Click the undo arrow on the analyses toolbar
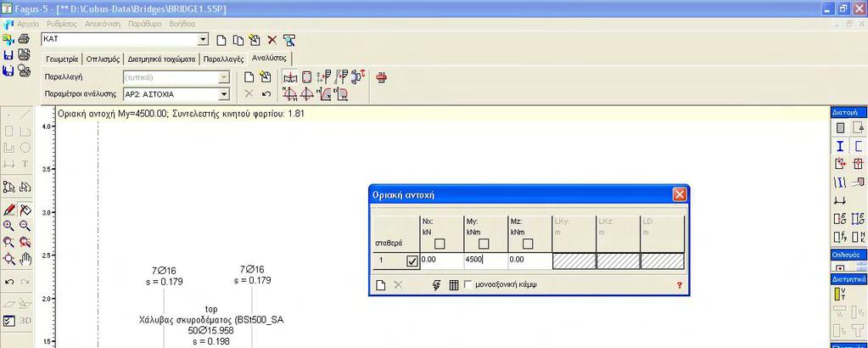Screen dimensions: 868x348 tap(266, 93)
